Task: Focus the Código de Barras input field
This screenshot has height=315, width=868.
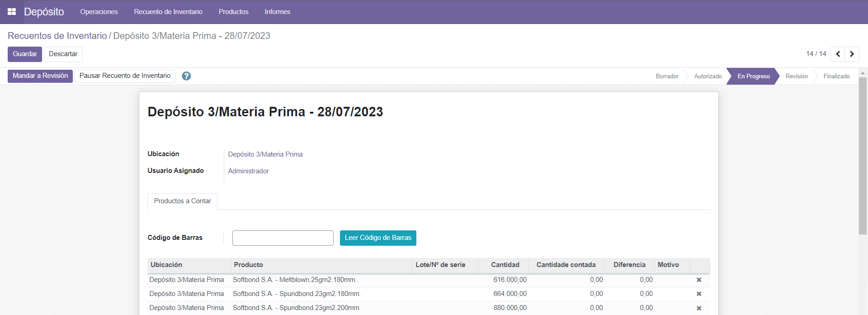Action: pos(283,238)
